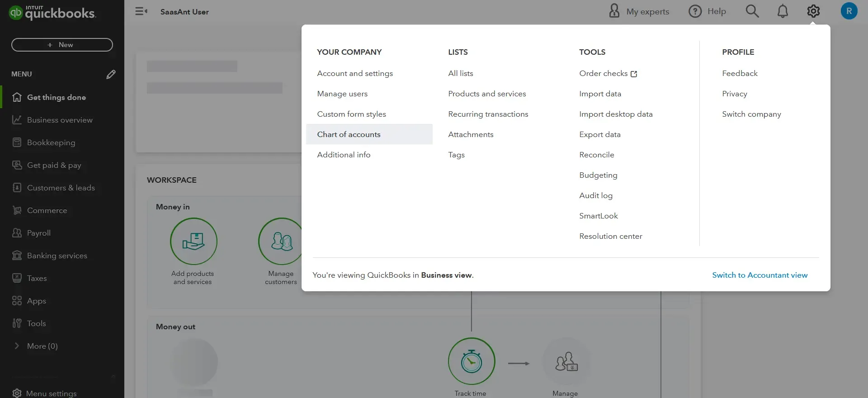Screen dimensions: 868x398
Task: Select Manage users from the menu
Action: click(x=342, y=94)
